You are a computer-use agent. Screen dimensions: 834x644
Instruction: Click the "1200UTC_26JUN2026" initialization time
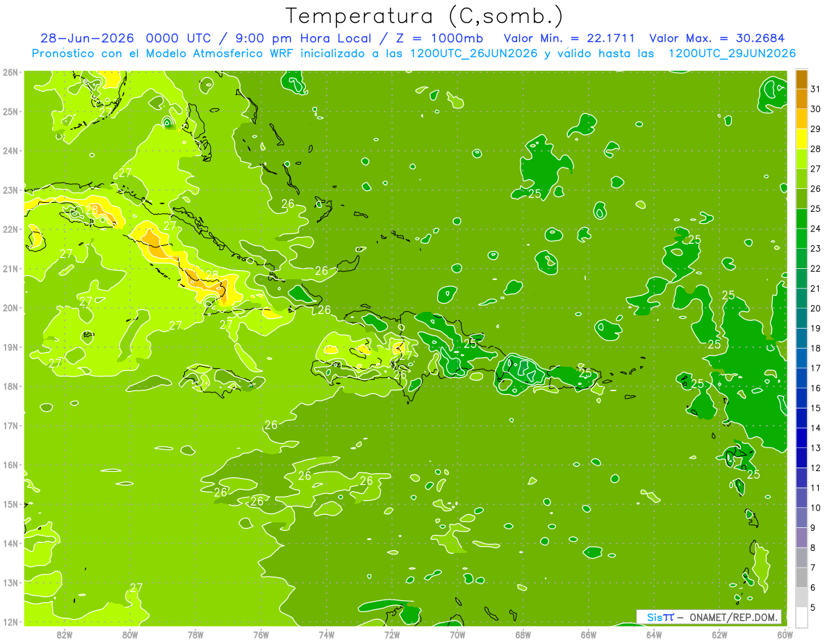[473, 53]
